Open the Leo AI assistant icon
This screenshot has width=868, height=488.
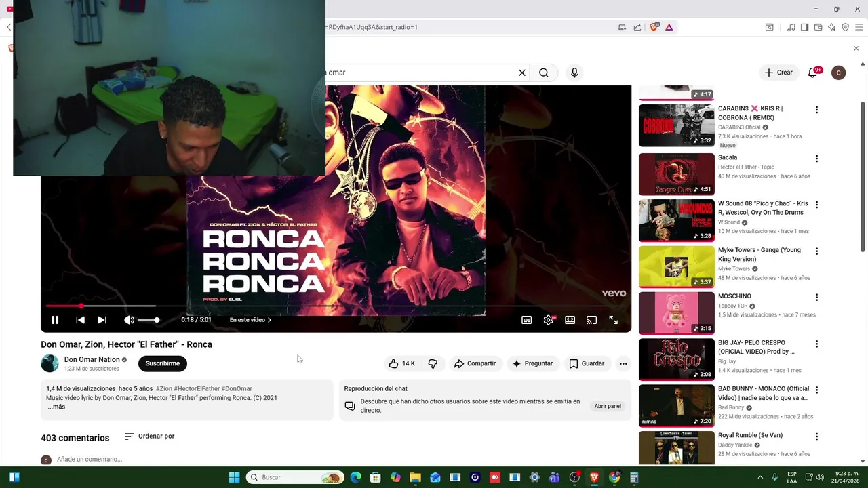(832, 27)
